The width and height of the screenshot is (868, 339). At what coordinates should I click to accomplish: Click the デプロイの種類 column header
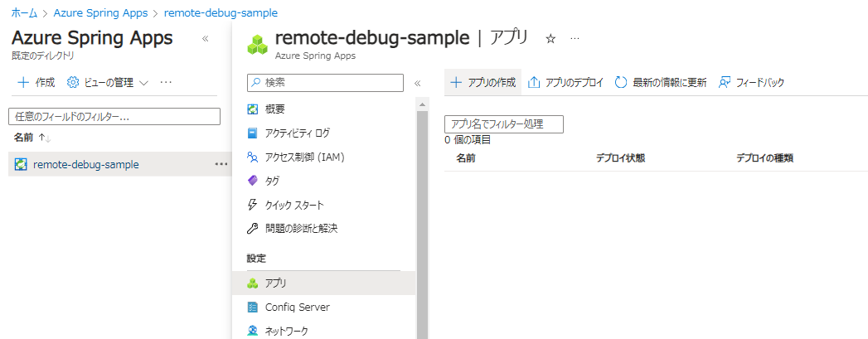(765, 158)
